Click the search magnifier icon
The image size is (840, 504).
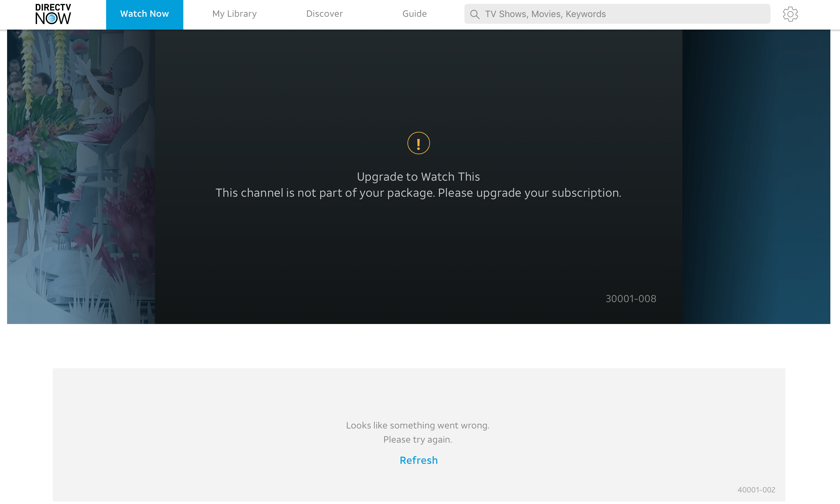coord(475,14)
